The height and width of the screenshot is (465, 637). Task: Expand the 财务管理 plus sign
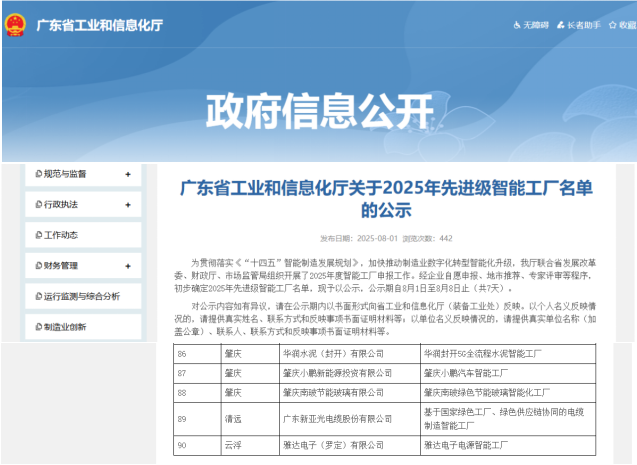pyautogui.click(x=127, y=266)
